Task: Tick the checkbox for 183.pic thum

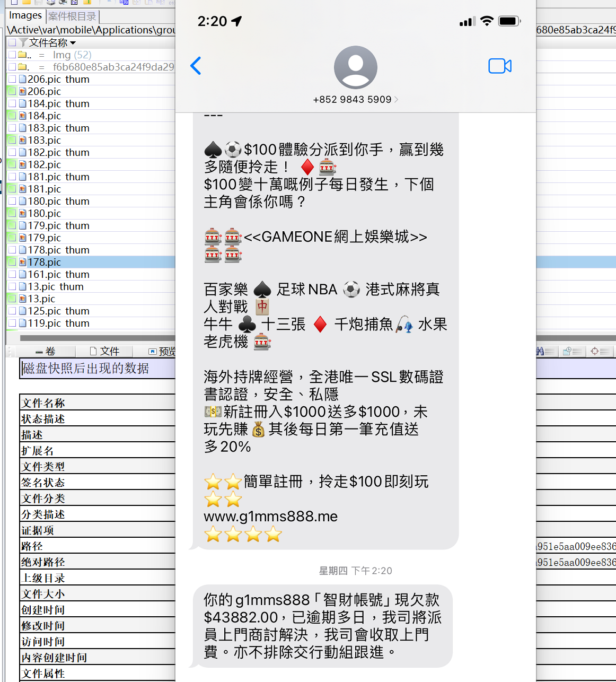Action: point(12,128)
